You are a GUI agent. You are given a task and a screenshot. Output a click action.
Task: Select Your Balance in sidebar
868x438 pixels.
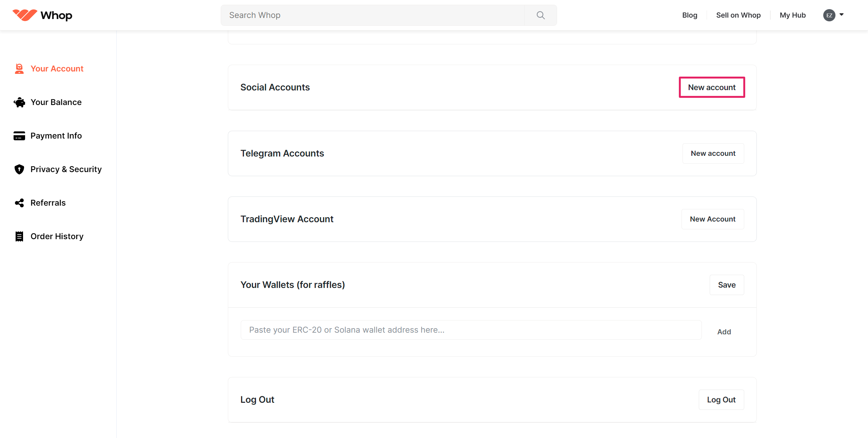pos(56,102)
